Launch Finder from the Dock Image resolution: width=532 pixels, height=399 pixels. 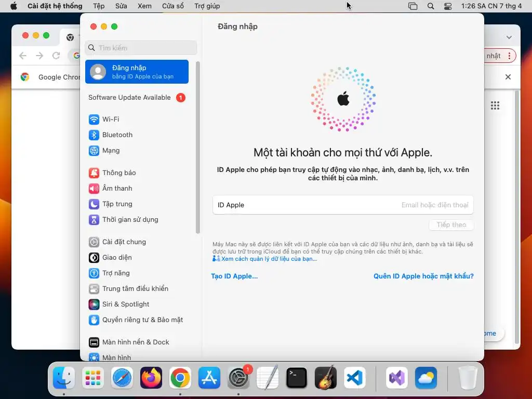click(64, 378)
